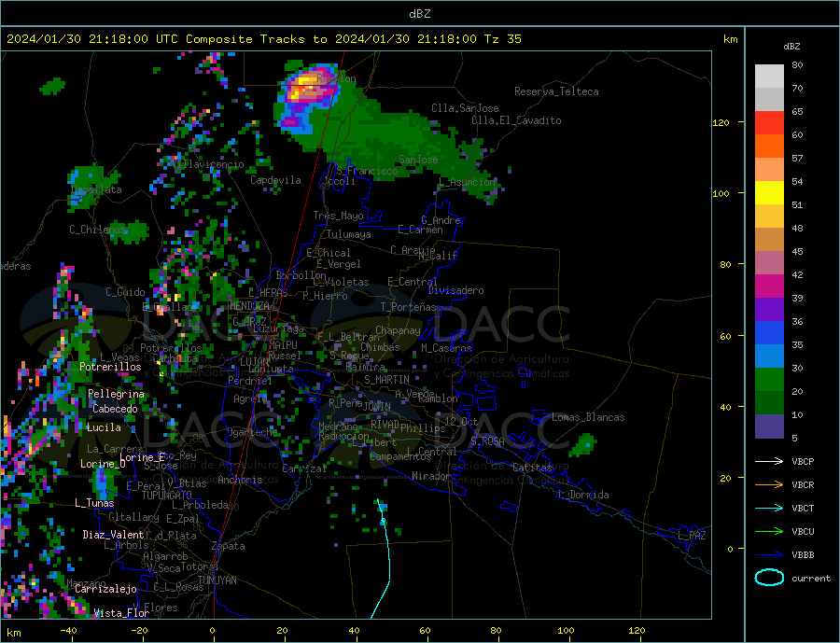
Task: Click the small green echo east of S_ROSA
Action: [582, 445]
